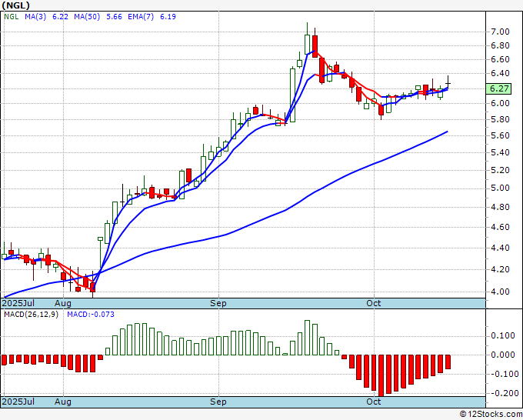The height and width of the screenshot is (420, 523).
Task: Click the 5.20 price axis label
Action: [x=500, y=170]
